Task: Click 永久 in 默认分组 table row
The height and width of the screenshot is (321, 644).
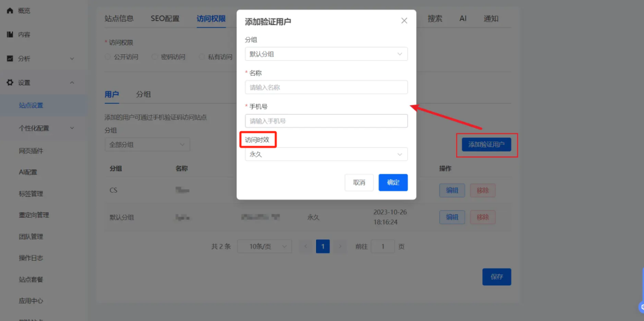Action: click(x=313, y=217)
